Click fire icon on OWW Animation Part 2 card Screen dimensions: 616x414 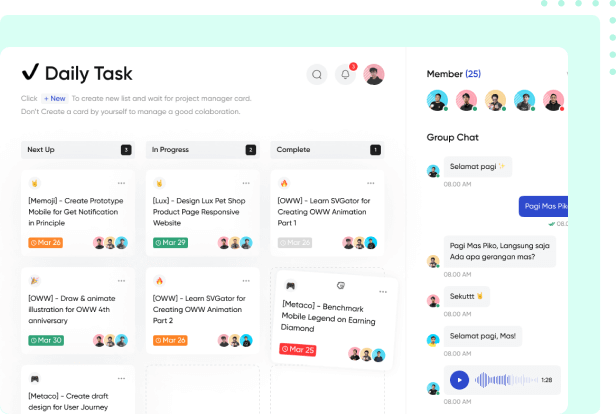[x=159, y=281]
